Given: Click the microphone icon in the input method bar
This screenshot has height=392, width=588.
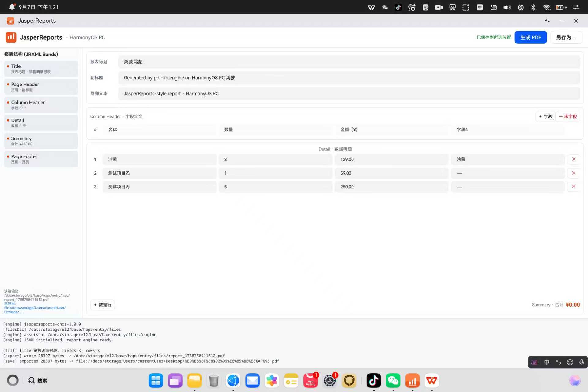Looking at the screenshot, I should [582, 362].
